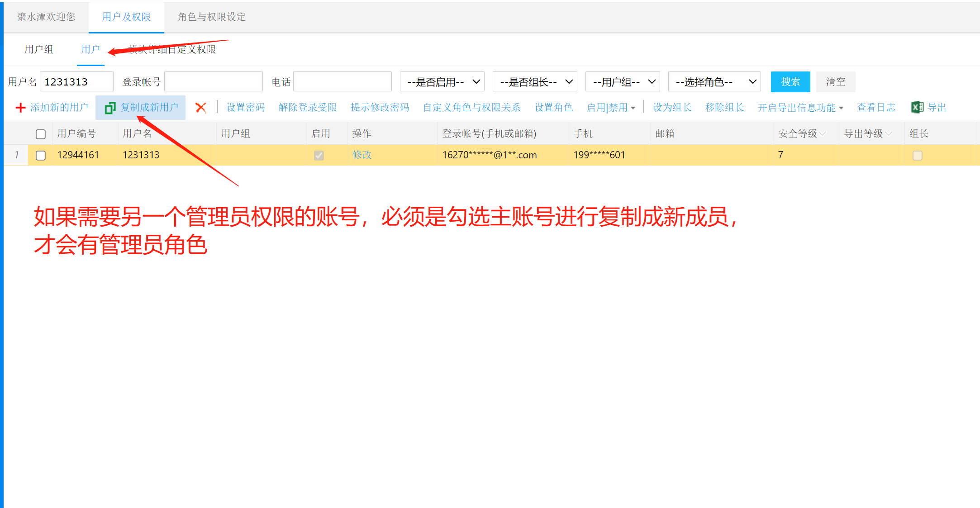Check the row checkbox for user 12944161
Viewport: 980px width, 508px height.
[x=41, y=155]
